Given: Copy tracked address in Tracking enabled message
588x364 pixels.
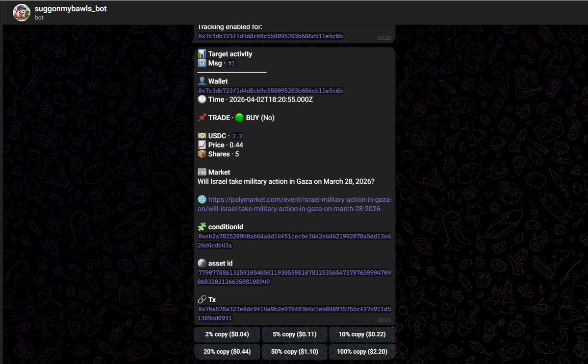Looking at the screenshot, I should pos(270,36).
